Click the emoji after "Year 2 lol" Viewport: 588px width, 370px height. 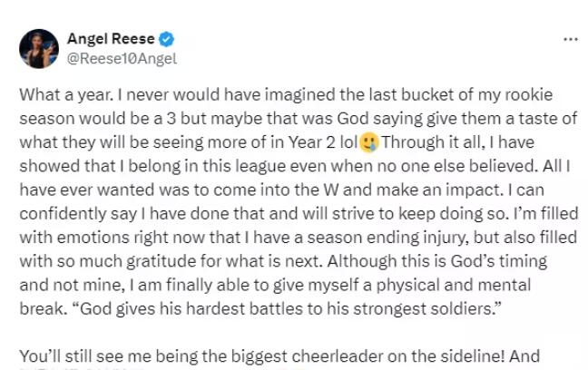368,143
